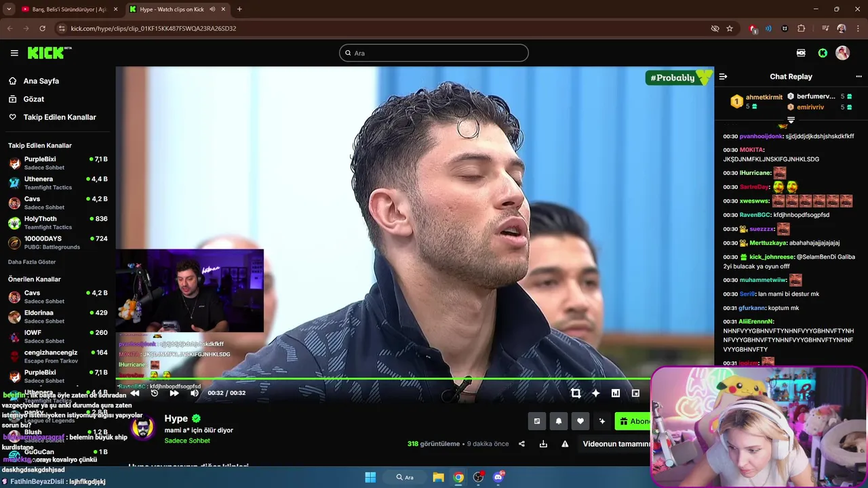868x488 pixels.
Task: Click the browser address bar URL
Action: point(153,28)
